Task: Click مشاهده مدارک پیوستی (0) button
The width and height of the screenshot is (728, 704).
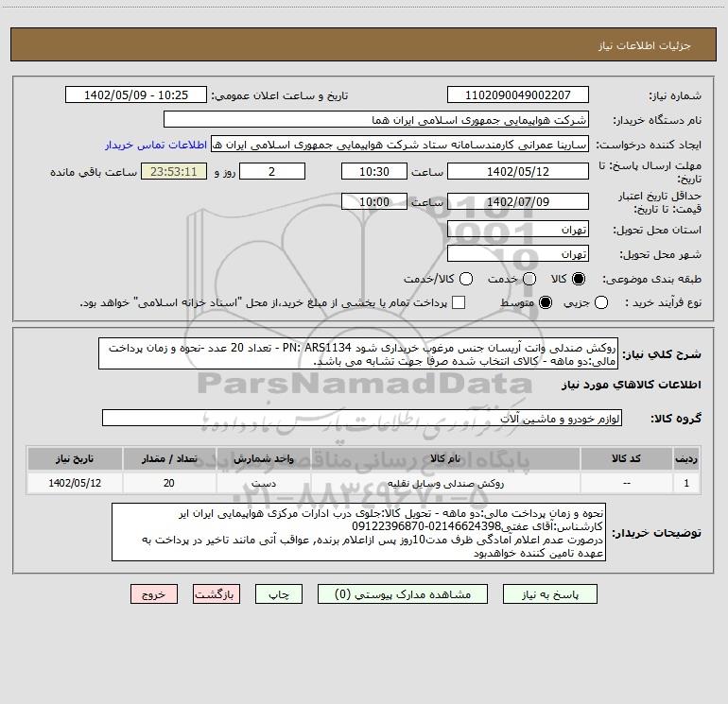Action: click(x=403, y=594)
